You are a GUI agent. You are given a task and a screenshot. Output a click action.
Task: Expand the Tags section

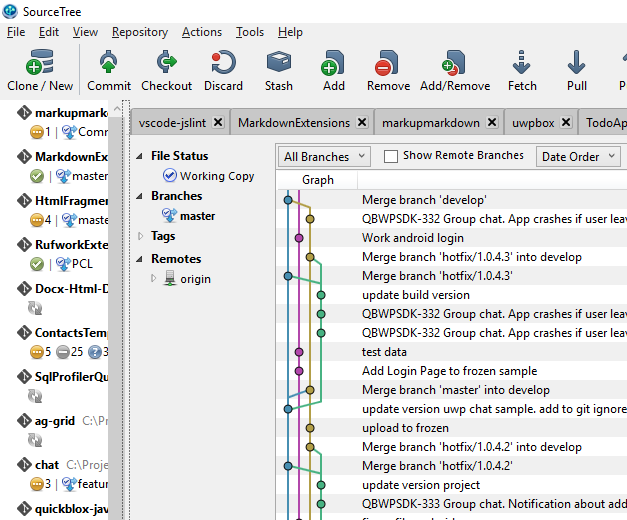(x=140, y=236)
